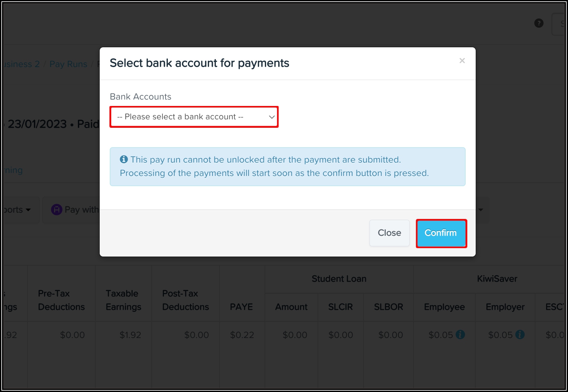Click the Taxable Earnings column header
Screen dimensions: 568x392
[x=123, y=300]
